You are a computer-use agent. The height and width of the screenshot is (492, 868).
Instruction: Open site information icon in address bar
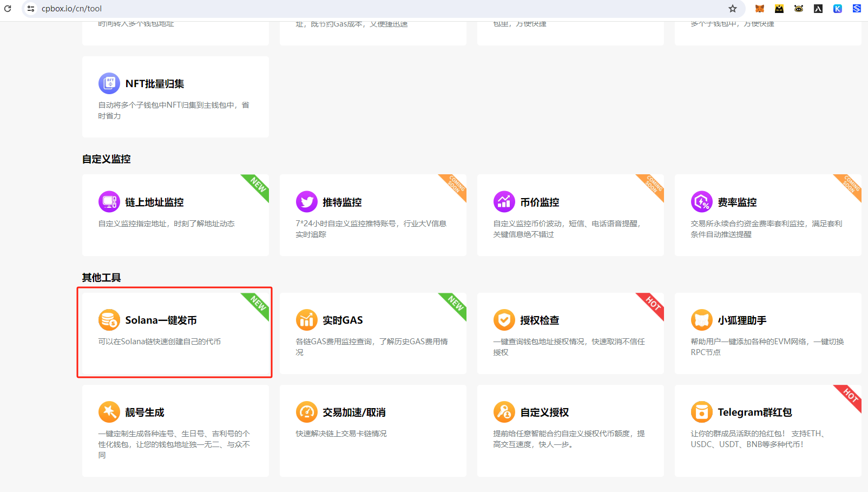[31, 9]
